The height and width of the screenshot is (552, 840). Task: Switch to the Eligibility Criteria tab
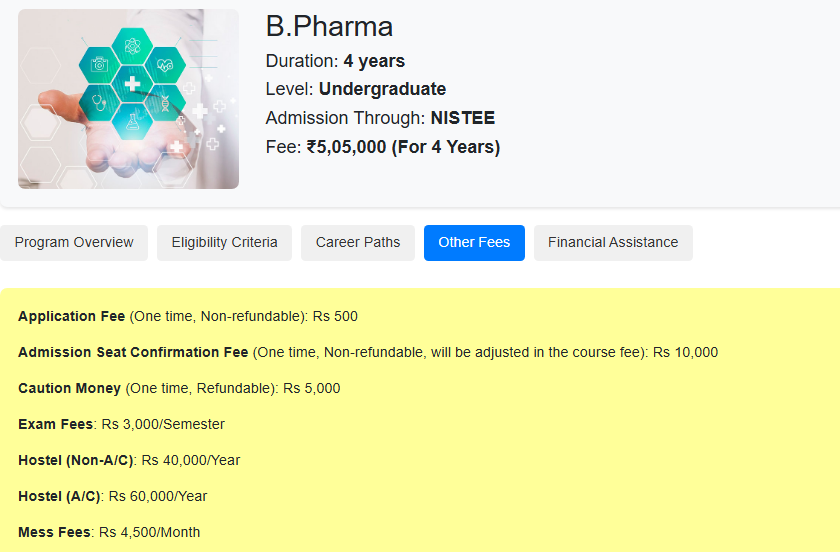[224, 243]
